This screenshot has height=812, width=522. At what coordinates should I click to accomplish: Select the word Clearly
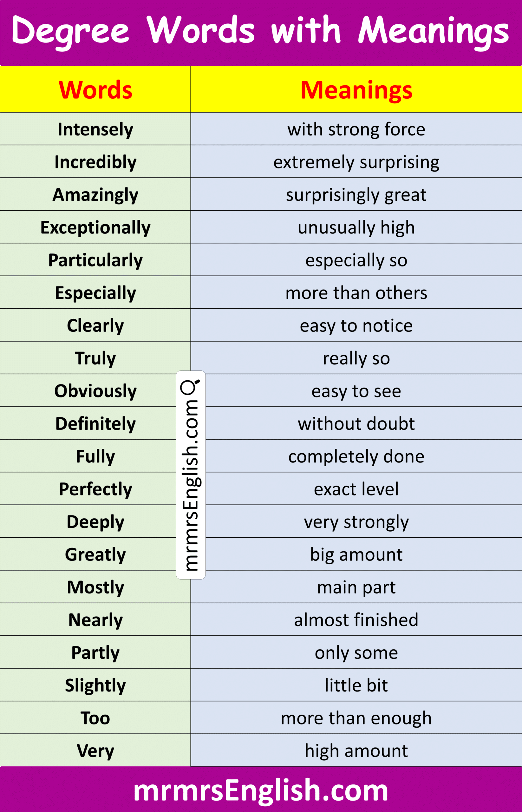(95, 325)
